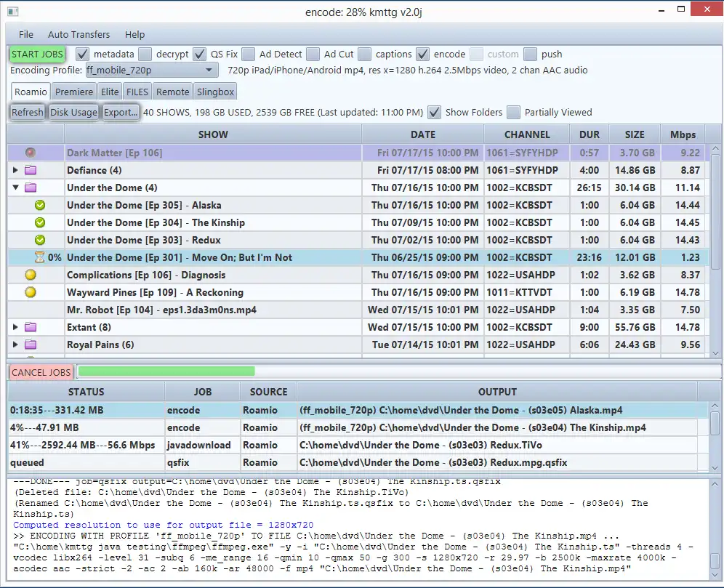Screen dimensions: 724x588
Task: Sort the show list by SIZE column
Action: tap(634, 134)
